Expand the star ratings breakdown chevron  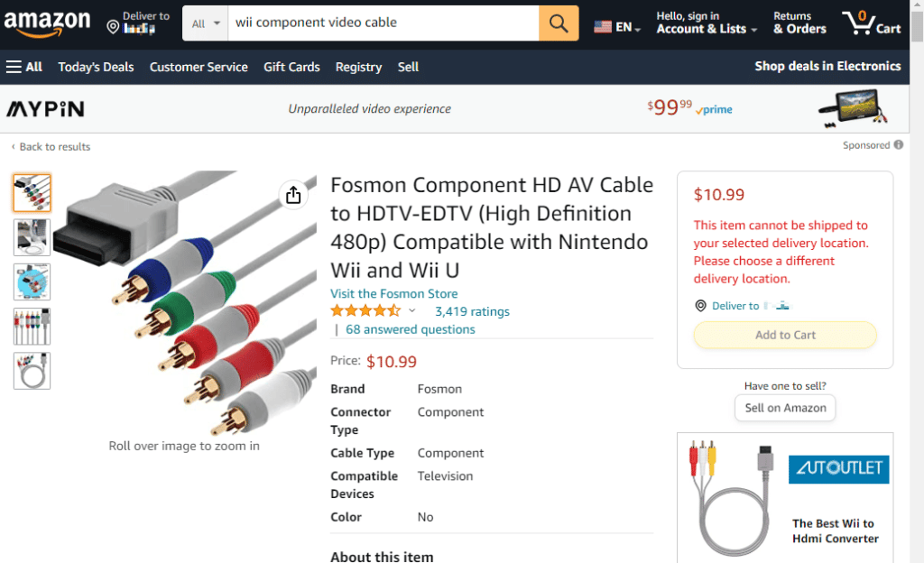[411, 309]
